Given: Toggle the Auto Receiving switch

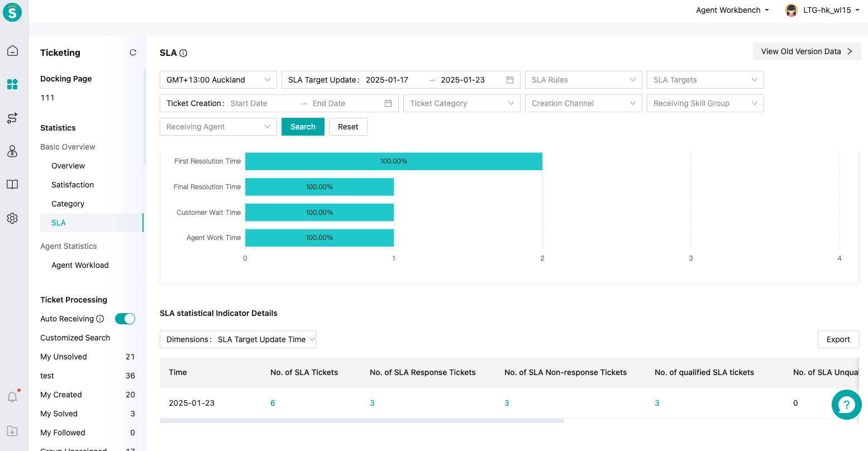Looking at the screenshot, I should click(x=125, y=319).
